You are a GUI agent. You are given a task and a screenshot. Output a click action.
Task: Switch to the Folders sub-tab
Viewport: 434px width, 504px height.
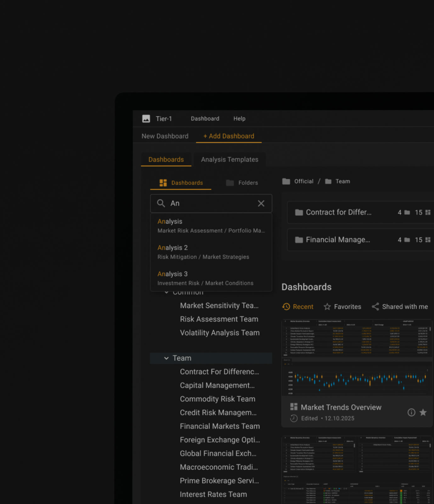pyautogui.click(x=242, y=183)
